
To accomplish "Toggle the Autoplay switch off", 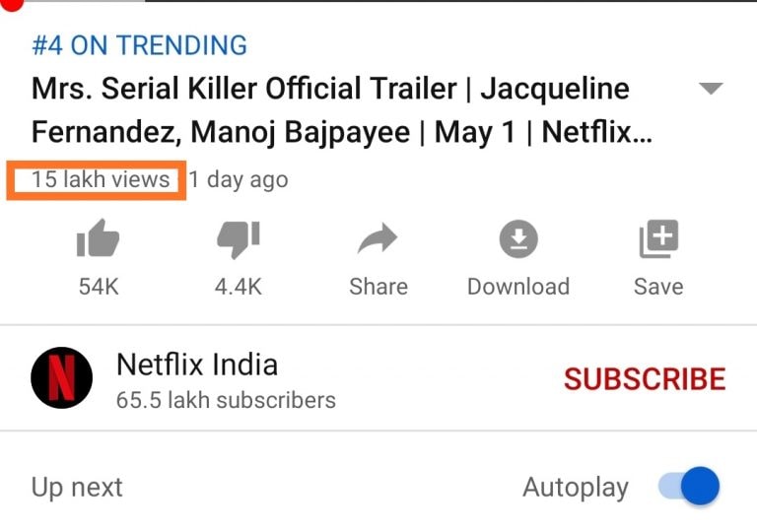I will 689,487.
